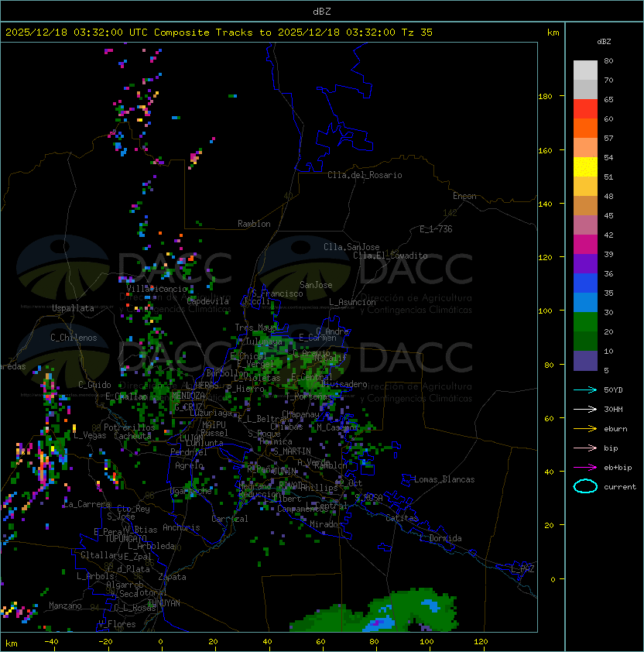Click the L_Asuncion label
Screen dimensions: 644x652
coord(352,302)
